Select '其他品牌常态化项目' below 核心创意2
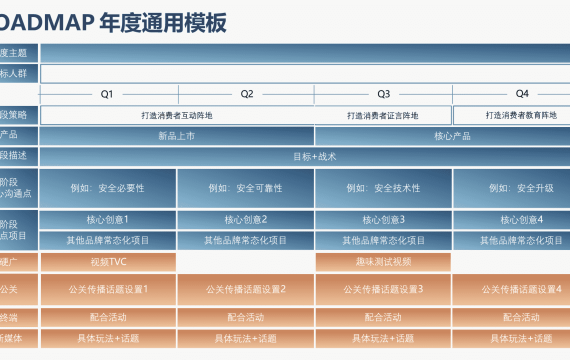 coord(246,240)
